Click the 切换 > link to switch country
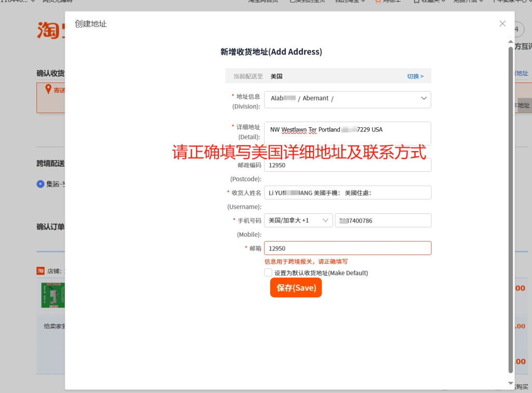Image resolution: width=532 pixels, height=393 pixels. pyautogui.click(x=415, y=76)
